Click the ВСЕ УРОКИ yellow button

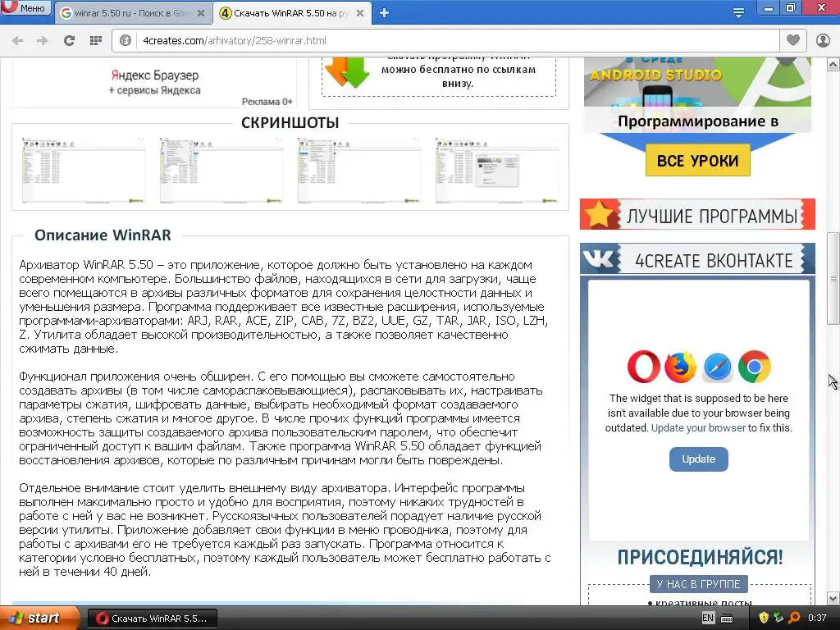[697, 160]
